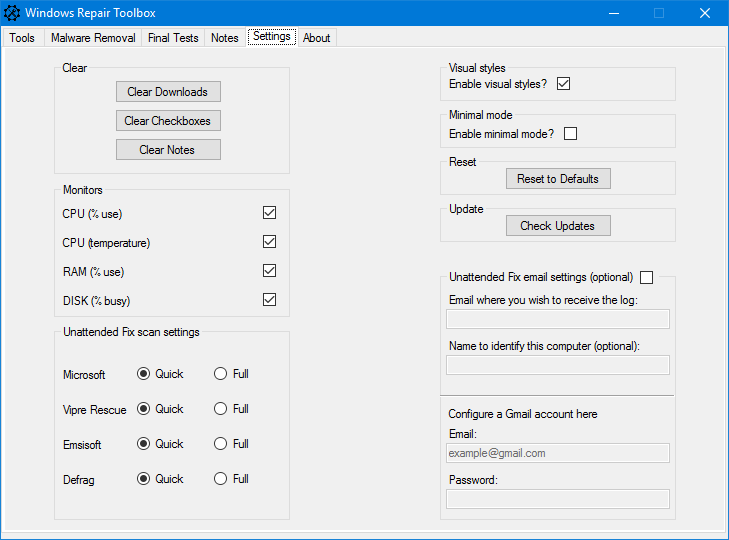Open the About tab
The width and height of the screenshot is (729, 540).
point(317,38)
